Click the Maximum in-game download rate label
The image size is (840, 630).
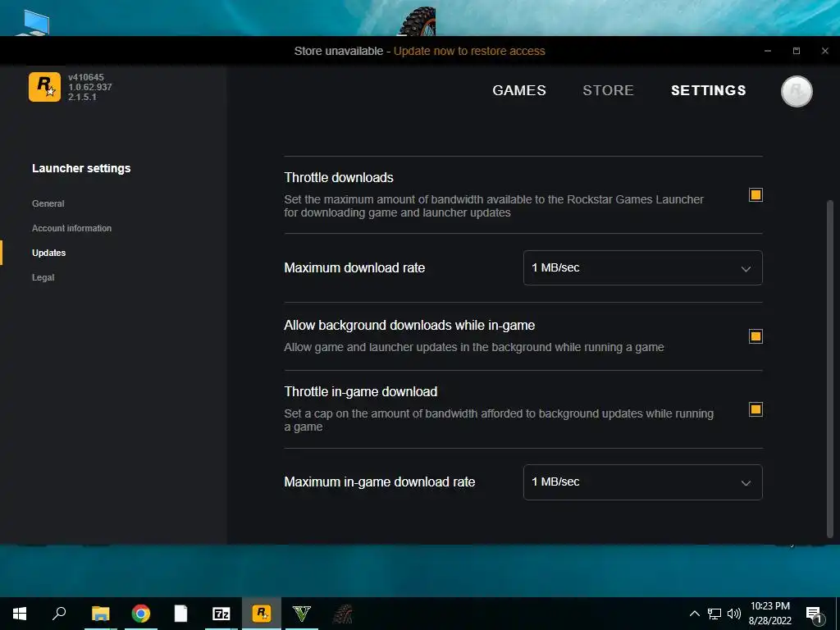(379, 482)
